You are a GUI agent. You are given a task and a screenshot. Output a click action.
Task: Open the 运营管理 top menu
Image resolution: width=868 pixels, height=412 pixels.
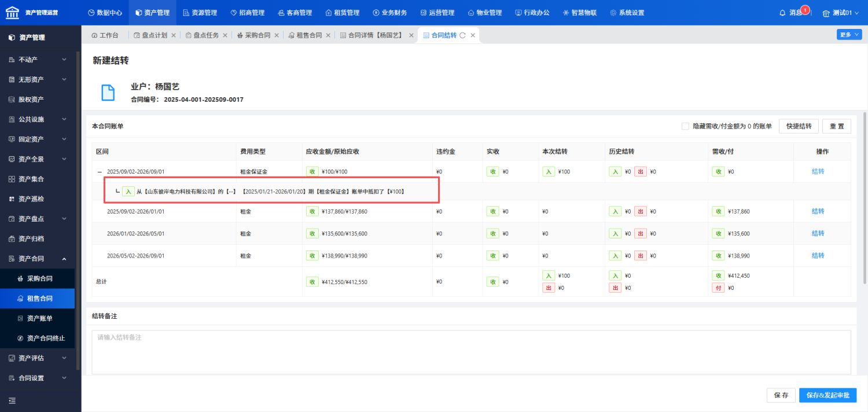[437, 13]
